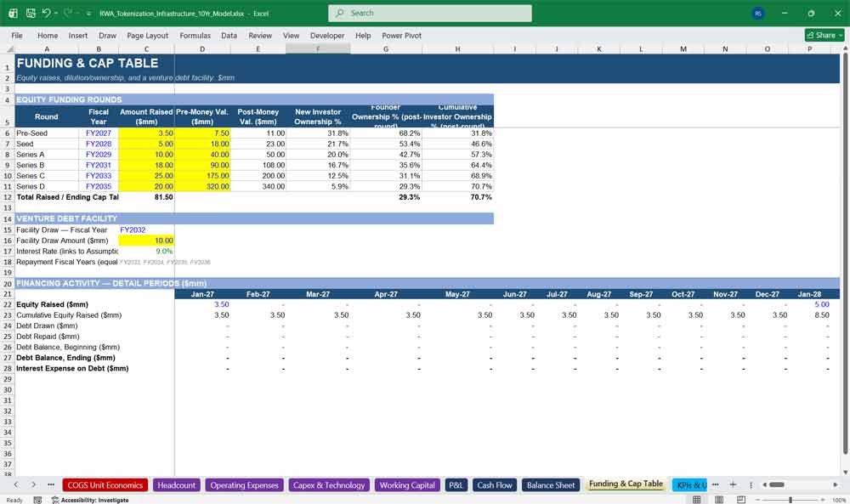Switch to Page Break Preview icon

tap(741, 500)
